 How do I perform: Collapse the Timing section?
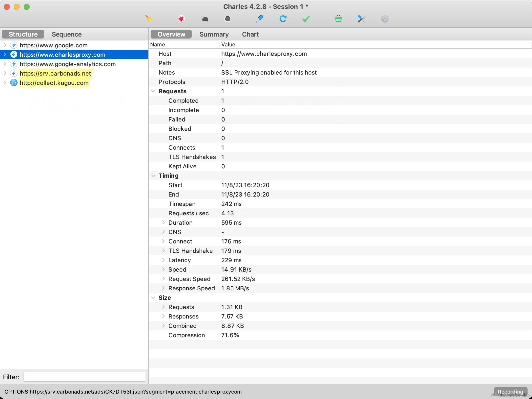tap(153, 176)
